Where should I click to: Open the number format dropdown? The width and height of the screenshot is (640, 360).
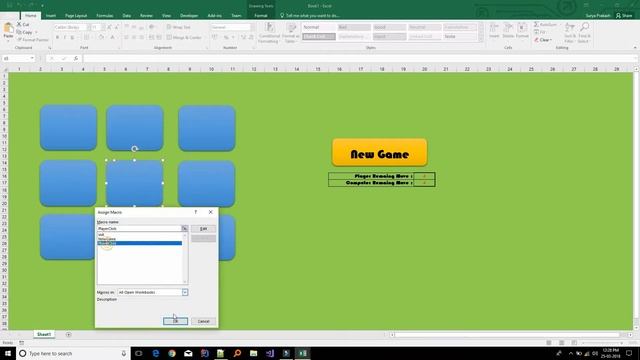(252, 27)
